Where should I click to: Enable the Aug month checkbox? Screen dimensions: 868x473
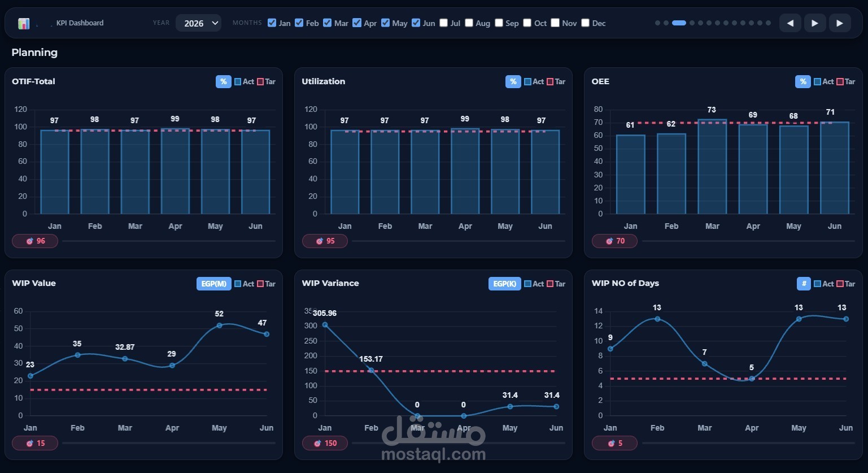coord(469,23)
